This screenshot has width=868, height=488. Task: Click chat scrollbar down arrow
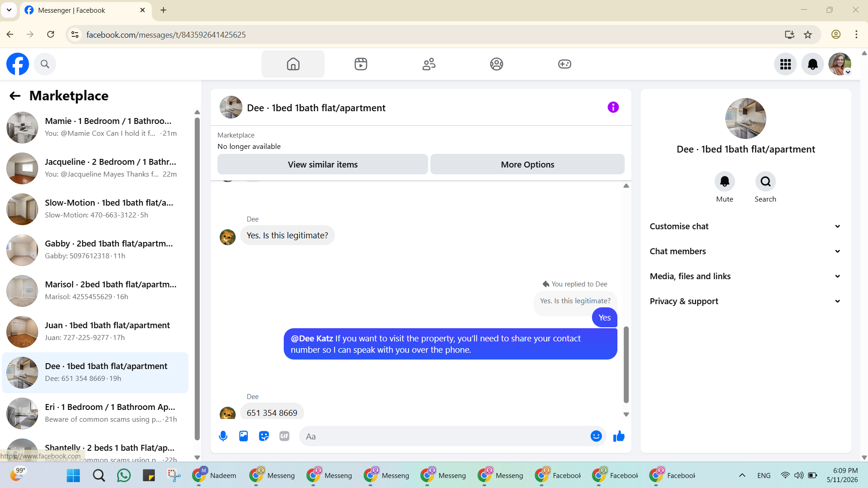[x=626, y=414]
